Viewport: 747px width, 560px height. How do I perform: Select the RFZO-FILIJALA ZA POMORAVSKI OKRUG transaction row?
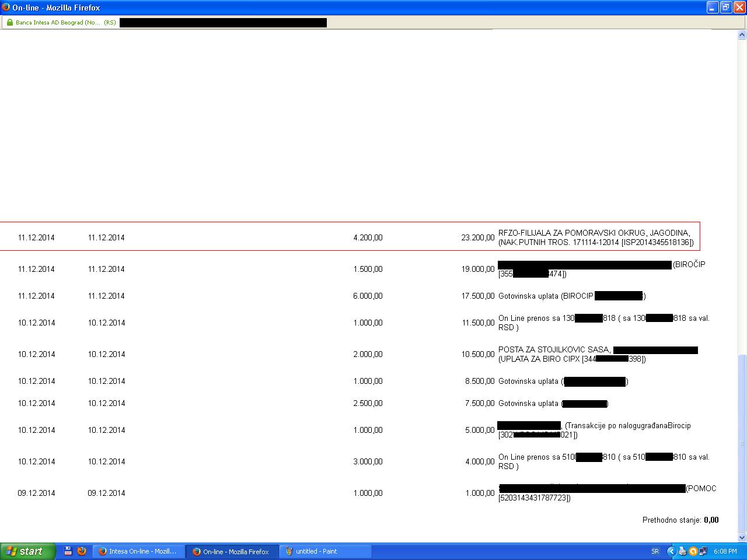pyautogui.click(x=350, y=237)
